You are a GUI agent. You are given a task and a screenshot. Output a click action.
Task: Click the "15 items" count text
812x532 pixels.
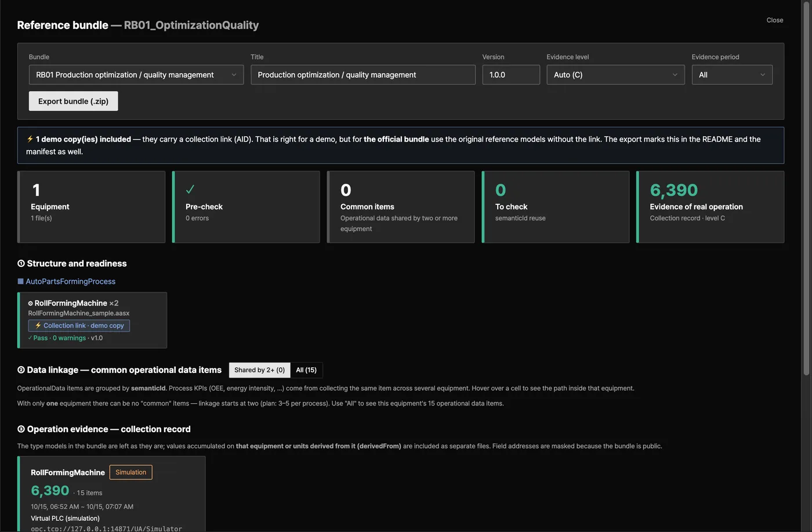tap(90, 493)
